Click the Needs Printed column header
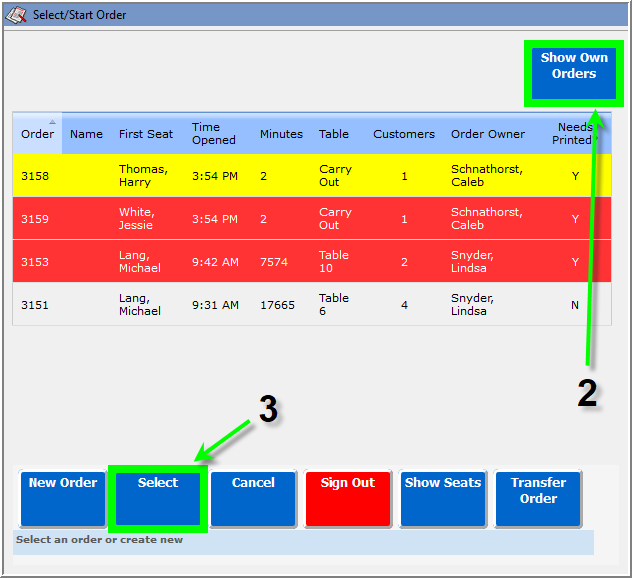 (x=573, y=134)
